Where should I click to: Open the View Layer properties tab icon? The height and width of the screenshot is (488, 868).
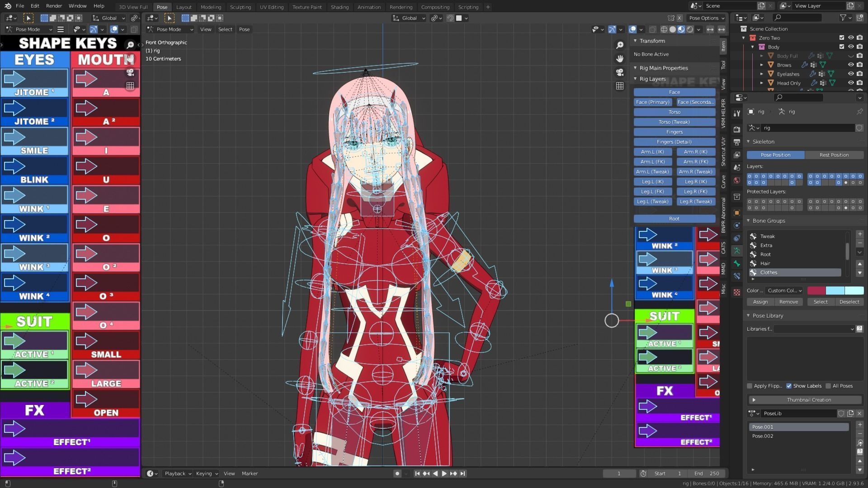737,155
